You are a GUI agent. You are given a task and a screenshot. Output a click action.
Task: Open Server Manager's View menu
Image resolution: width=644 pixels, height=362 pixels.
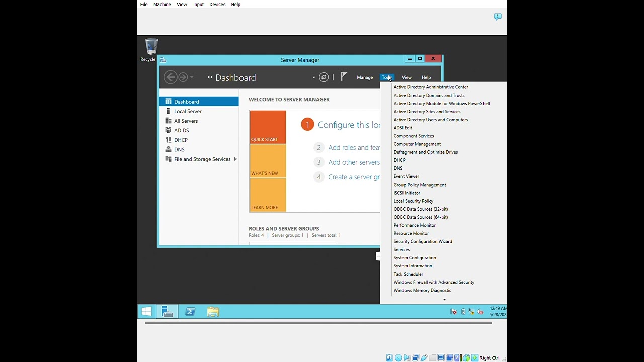[407, 77]
